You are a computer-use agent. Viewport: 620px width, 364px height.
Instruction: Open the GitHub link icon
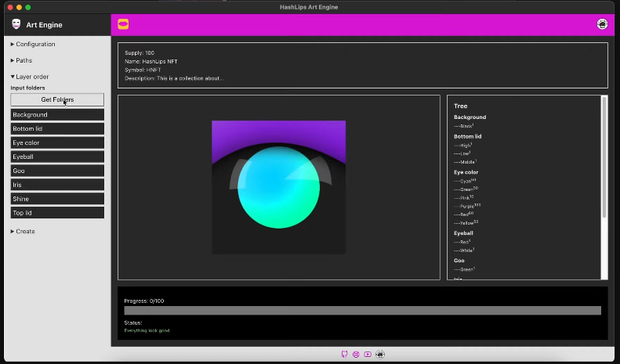pyautogui.click(x=344, y=354)
